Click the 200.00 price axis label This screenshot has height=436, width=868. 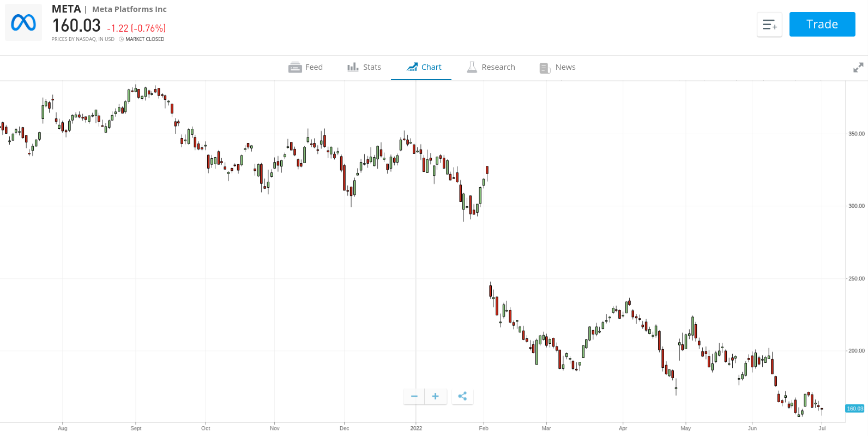[856, 351]
